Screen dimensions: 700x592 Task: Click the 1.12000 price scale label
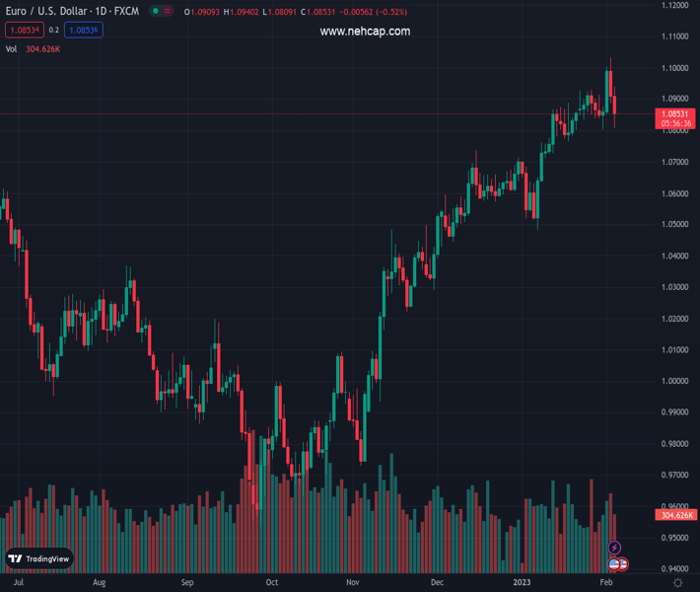pos(674,5)
